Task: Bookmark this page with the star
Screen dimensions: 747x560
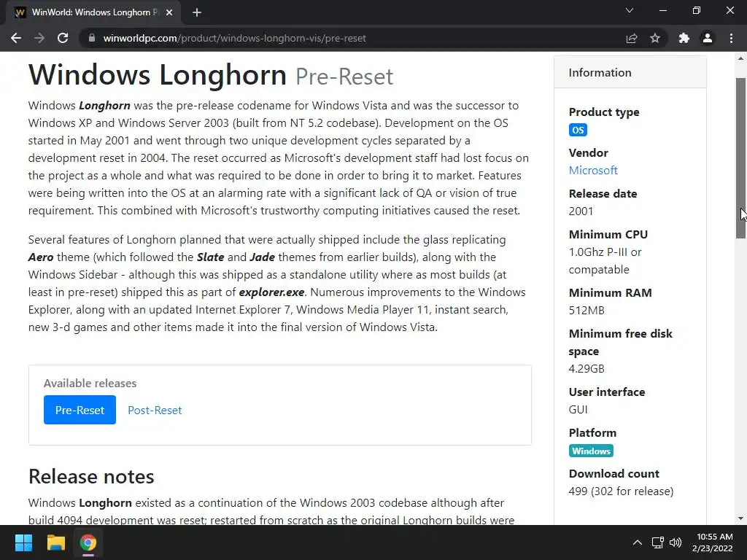Action: (x=655, y=38)
